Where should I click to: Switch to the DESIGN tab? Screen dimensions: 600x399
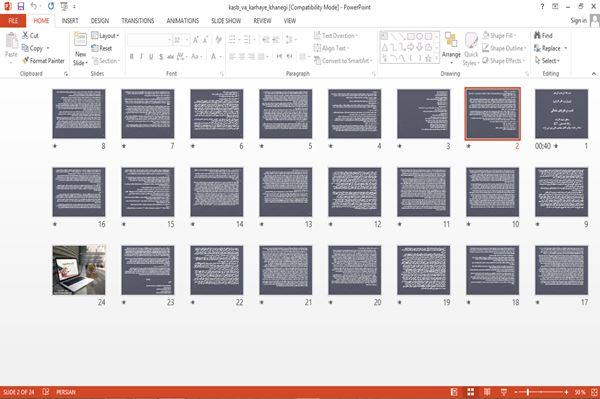click(99, 21)
